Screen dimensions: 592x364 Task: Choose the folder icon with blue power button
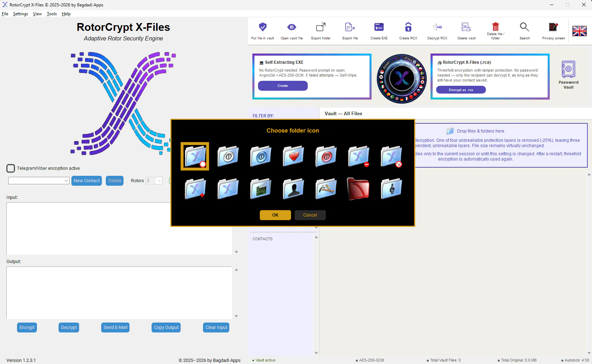pyautogui.click(x=261, y=156)
